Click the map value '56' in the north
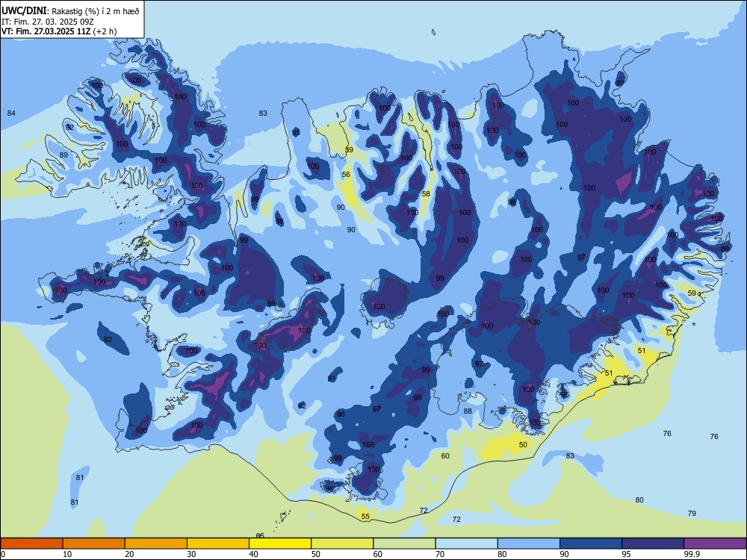Image resolution: width=747 pixels, height=560 pixels. pos(346,174)
